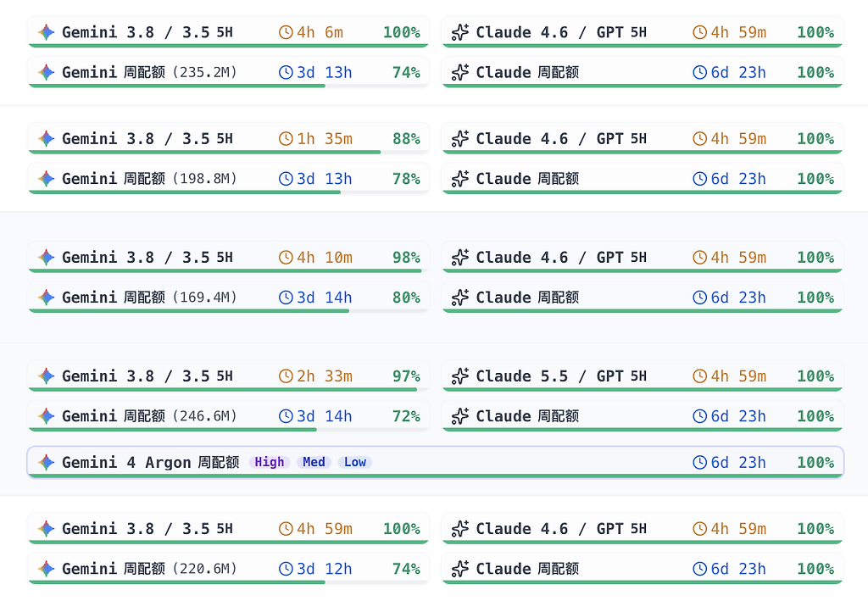The width and height of the screenshot is (868, 601).
Task: Click blue clock icon in Gemini (169.4M) row
Action: pos(286,298)
